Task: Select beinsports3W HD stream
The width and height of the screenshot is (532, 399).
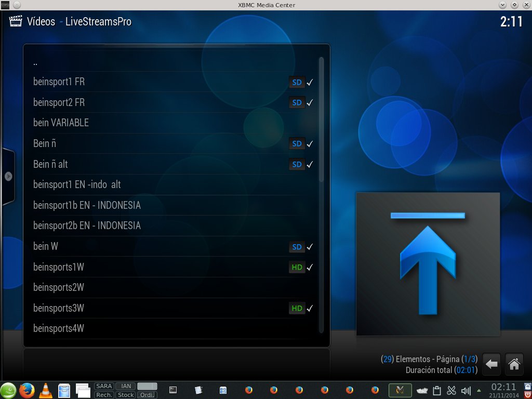Action: point(58,308)
